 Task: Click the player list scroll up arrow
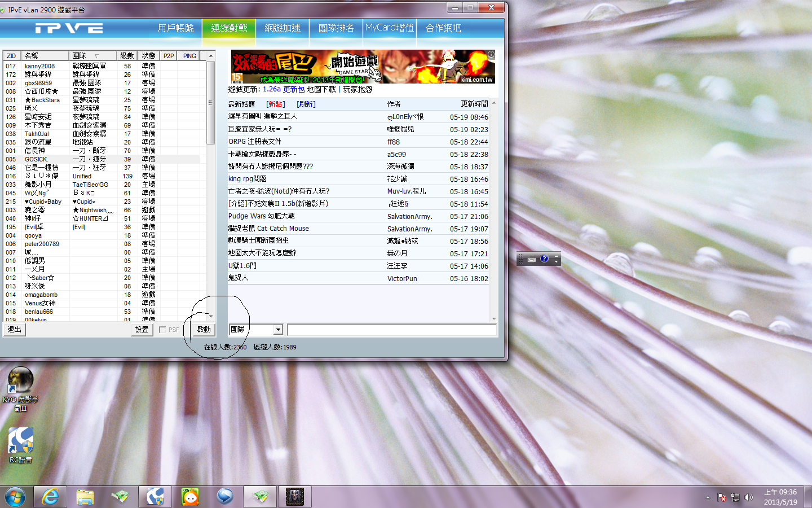click(211, 56)
